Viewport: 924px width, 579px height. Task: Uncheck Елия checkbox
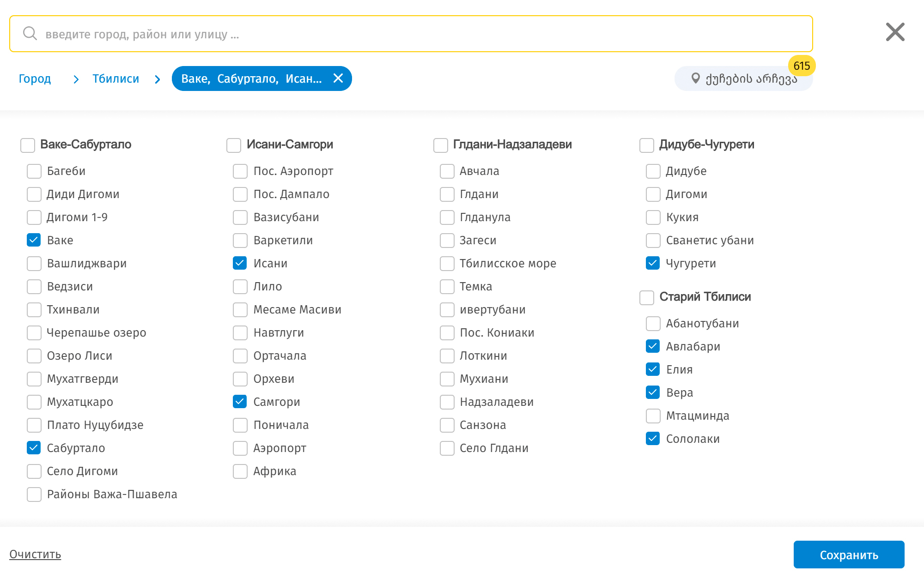point(653,369)
